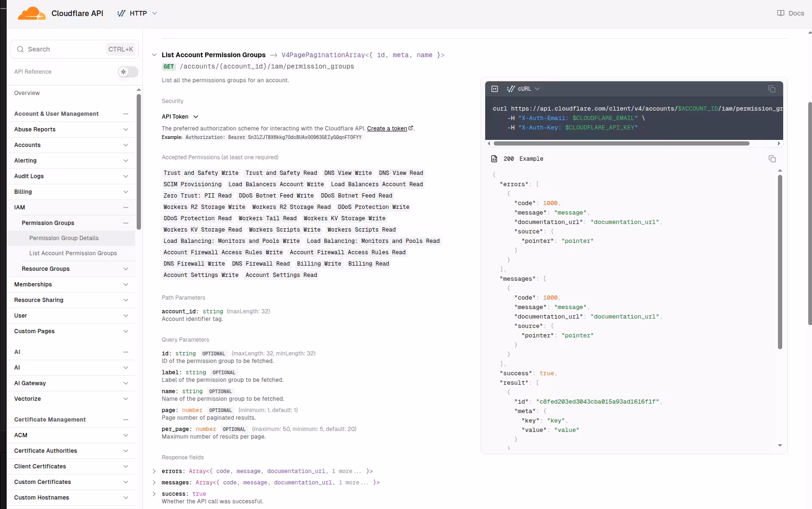Copy the 200 Example response
The height and width of the screenshot is (509, 812).
click(x=772, y=159)
